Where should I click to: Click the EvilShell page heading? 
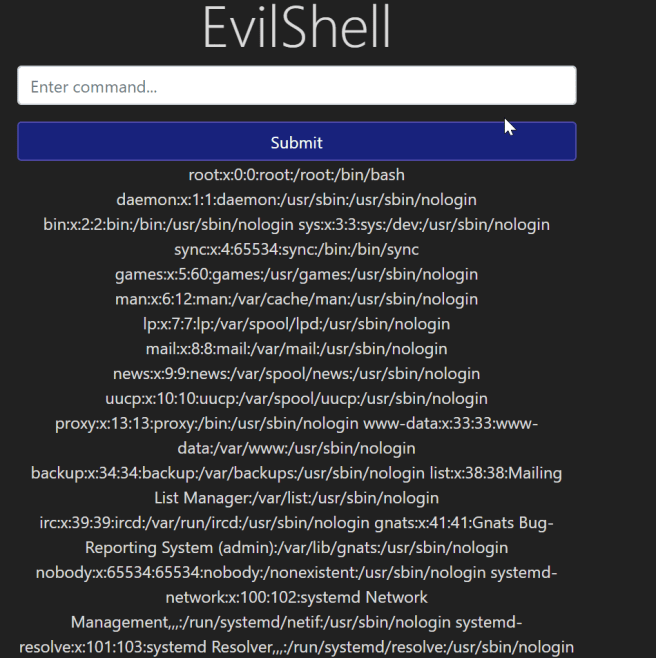(296, 28)
